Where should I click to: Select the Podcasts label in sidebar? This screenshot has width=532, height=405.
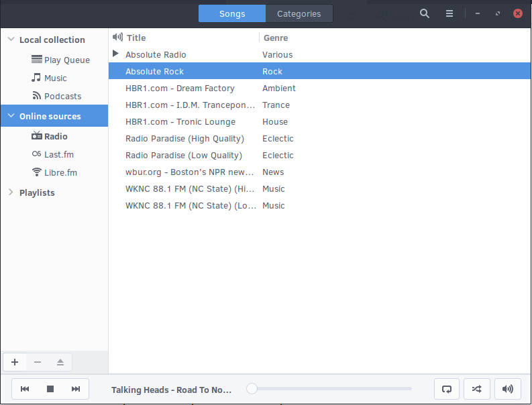point(63,97)
